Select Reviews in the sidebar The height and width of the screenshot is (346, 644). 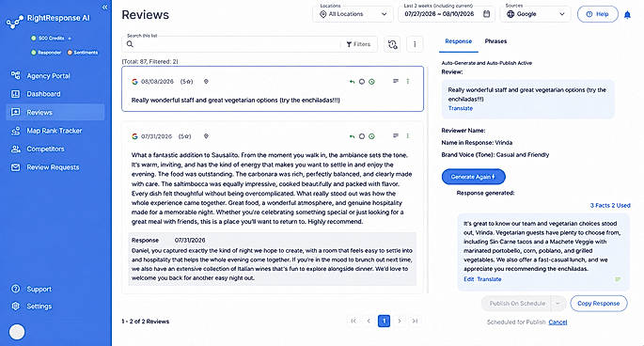[x=55, y=112]
